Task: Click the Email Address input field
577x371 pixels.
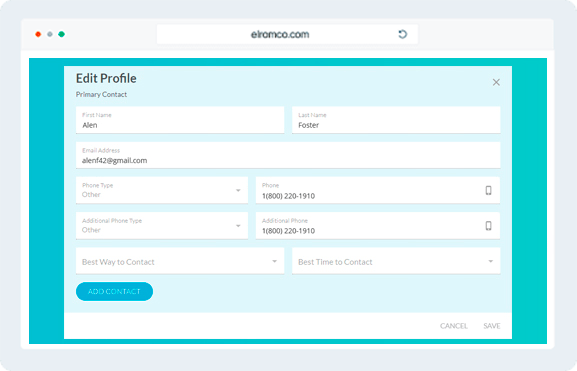Action: tap(288, 155)
